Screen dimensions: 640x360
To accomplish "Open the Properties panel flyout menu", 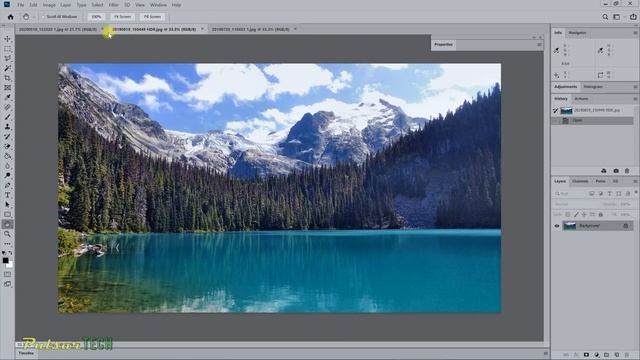I will [539, 44].
